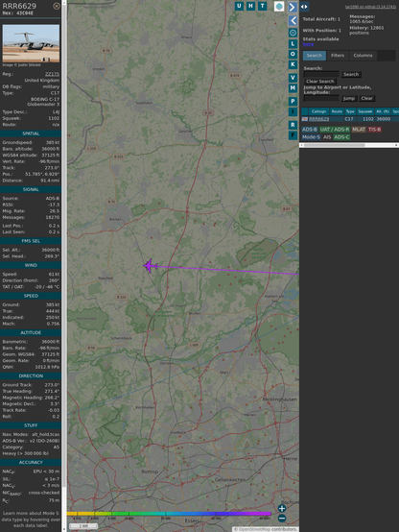Close the RRR6629 aircraft info panel
This screenshot has height=532, width=399.
tap(57, 6)
